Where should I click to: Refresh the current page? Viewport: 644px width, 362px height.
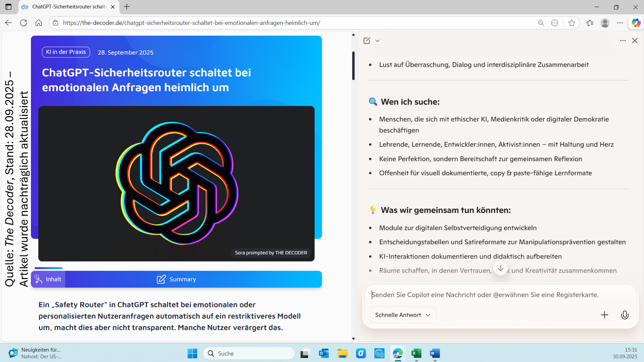tap(24, 23)
